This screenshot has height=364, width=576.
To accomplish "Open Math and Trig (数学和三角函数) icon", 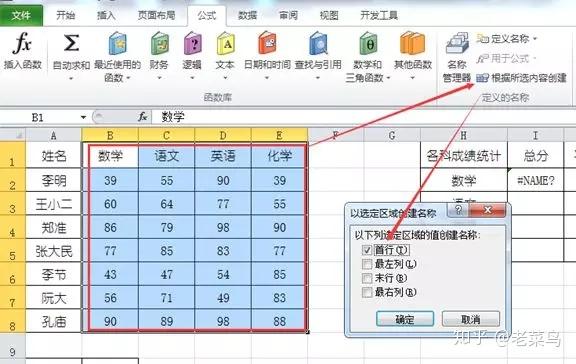I will click(368, 43).
